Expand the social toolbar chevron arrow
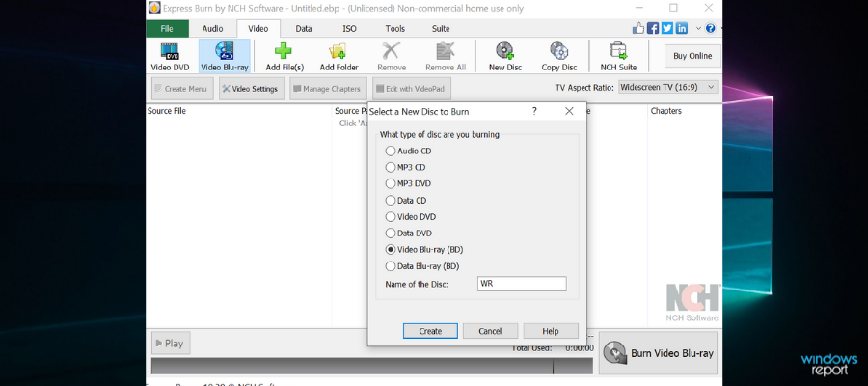The image size is (868, 386). [x=698, y=28]
